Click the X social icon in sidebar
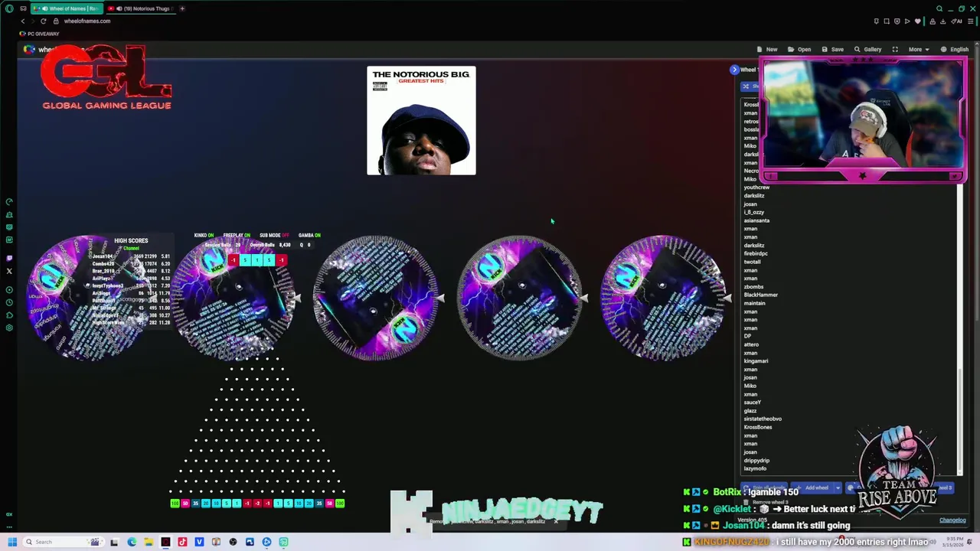Screen dimensions: 980x551 coord(9,271)
